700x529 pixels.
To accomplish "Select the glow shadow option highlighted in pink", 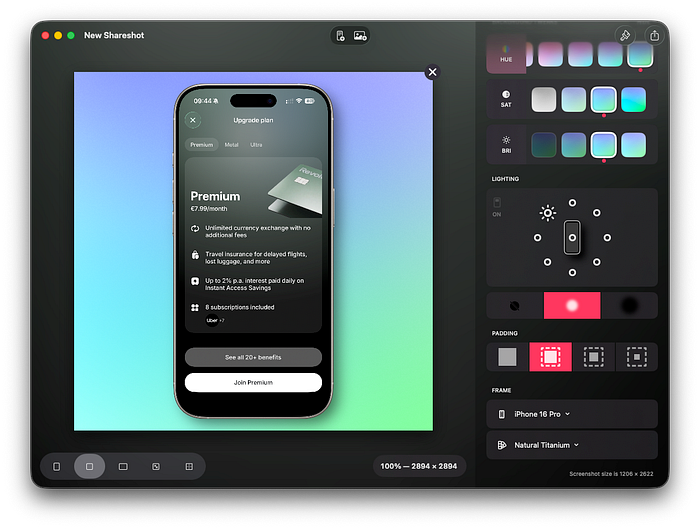I will click(572, 306).
